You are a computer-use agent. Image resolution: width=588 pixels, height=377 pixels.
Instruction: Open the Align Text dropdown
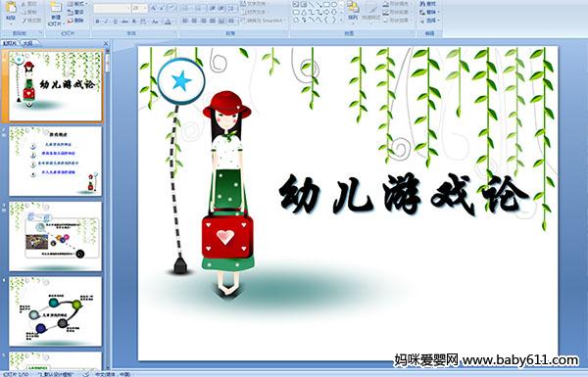pos(256,12)
